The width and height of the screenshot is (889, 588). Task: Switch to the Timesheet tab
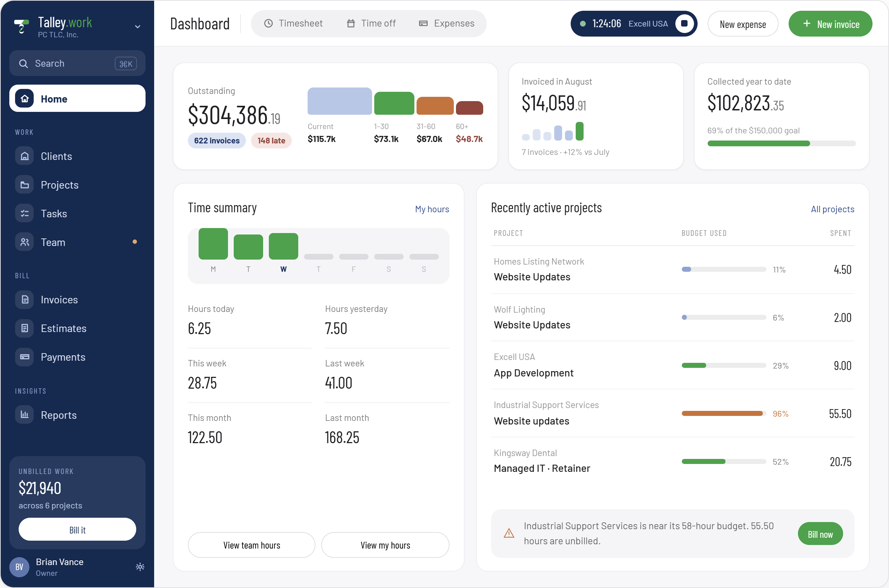coord(294,24)
